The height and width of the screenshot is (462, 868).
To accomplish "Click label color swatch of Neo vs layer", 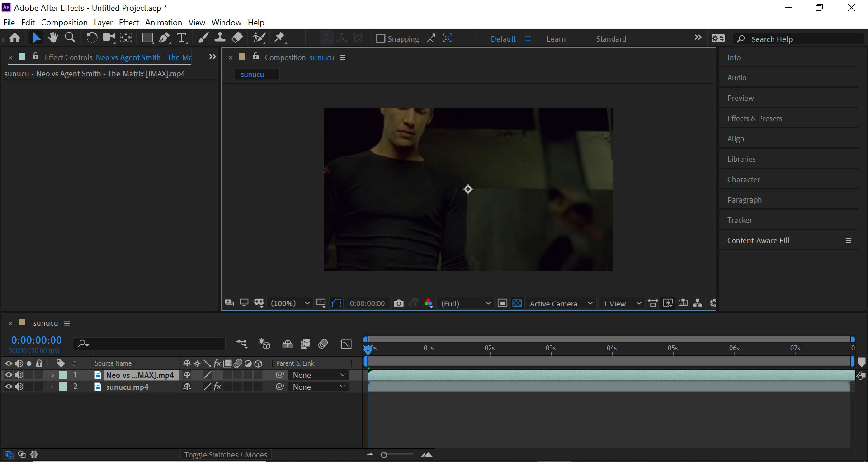I will click(63, 375).
